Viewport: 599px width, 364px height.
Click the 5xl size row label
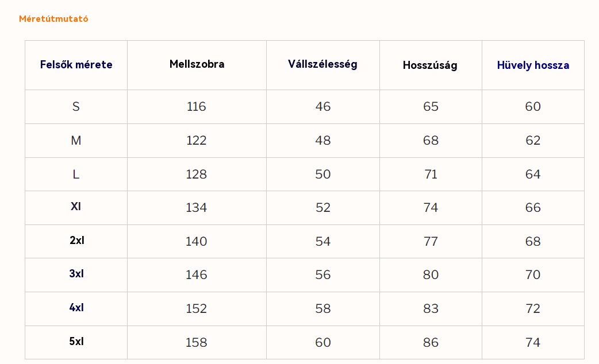76,342
